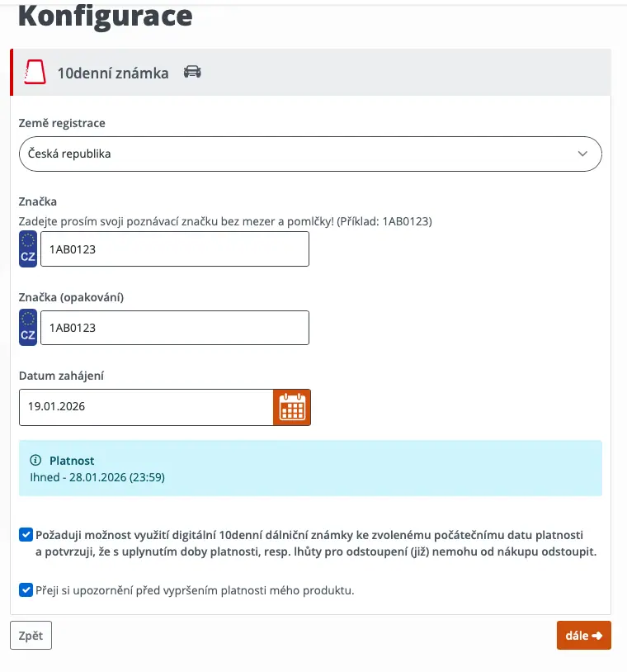
Task: Focus the Značka (opakování) input field
Action: coord(175,328)
